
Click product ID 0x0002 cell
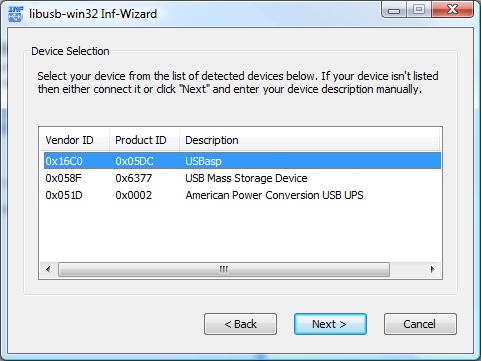coord(133,195)
